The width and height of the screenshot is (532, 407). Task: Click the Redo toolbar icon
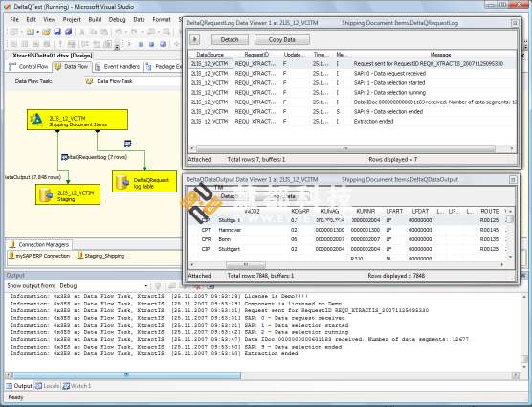134,33
